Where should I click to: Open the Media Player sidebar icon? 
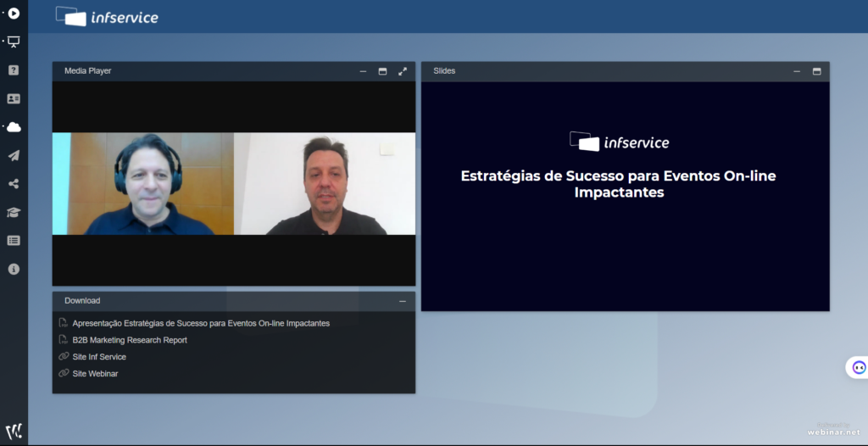[14, 14]
